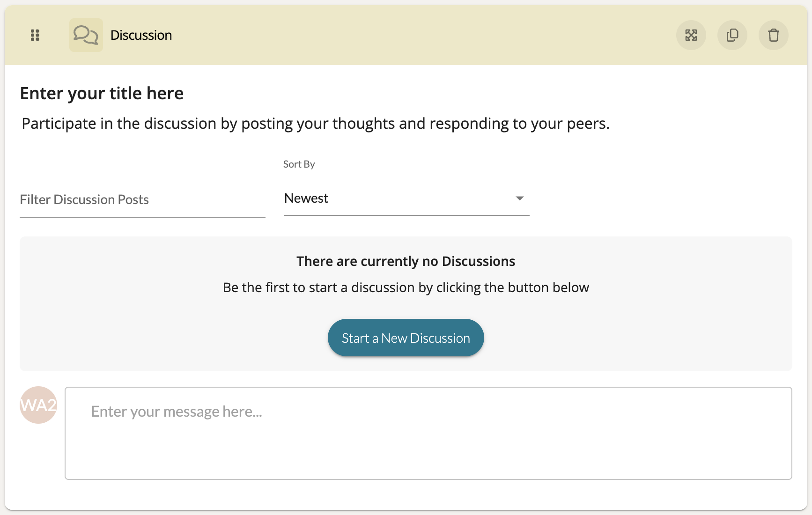Click the underline below the Newest dropdown

(406, 215)
